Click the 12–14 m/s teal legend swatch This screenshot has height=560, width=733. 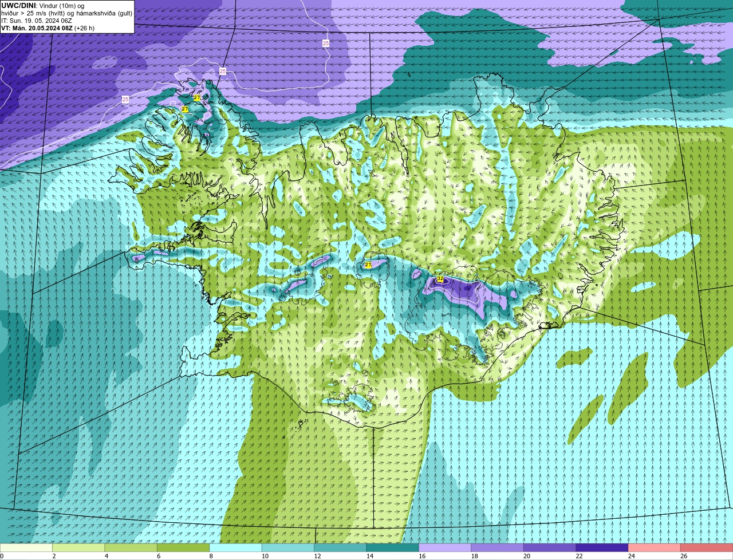click(x=340, y=548)
